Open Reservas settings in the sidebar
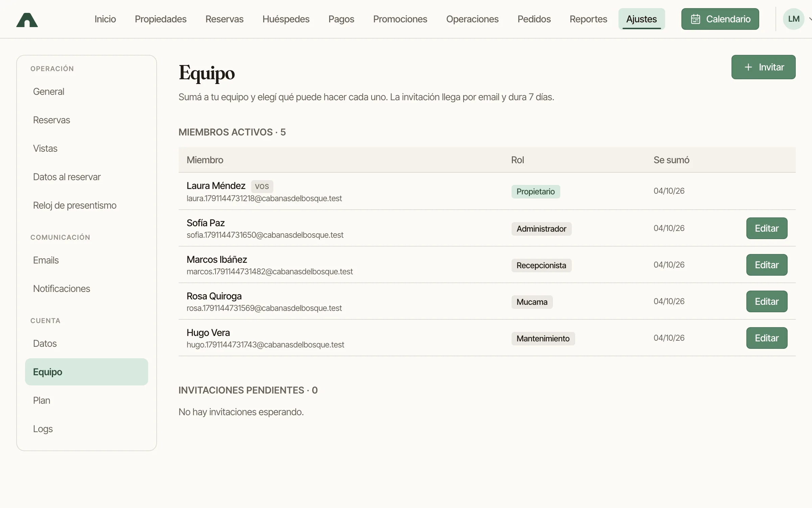This screenshot has height=508, width=812. [x=87, y=120]
